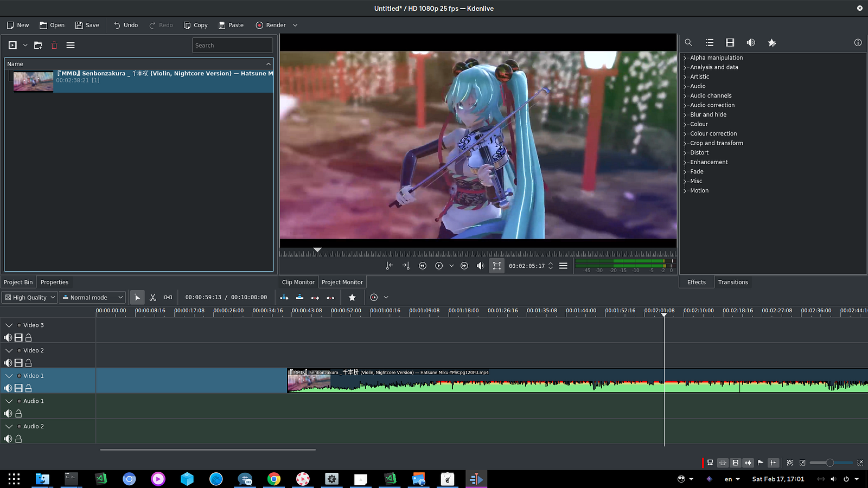Expand the Colour correction effects category
Screen dimensions: 868x488
click(713, 133)
